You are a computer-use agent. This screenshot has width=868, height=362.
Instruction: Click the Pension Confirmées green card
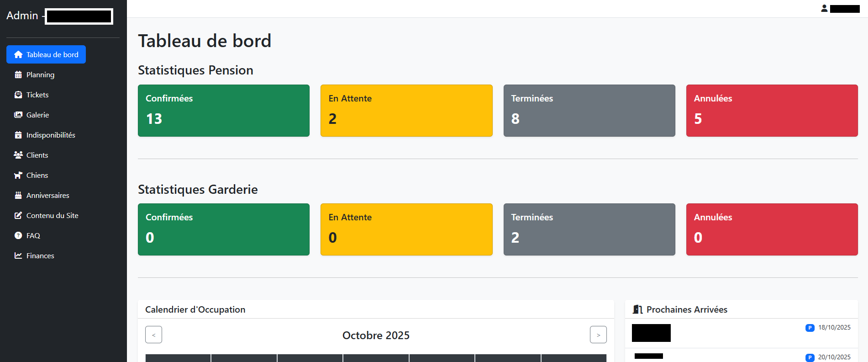coord(224,111)
